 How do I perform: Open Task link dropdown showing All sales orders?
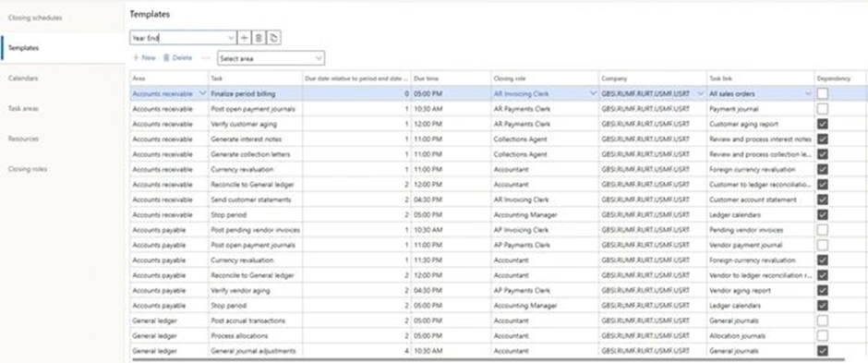[808, 94]
